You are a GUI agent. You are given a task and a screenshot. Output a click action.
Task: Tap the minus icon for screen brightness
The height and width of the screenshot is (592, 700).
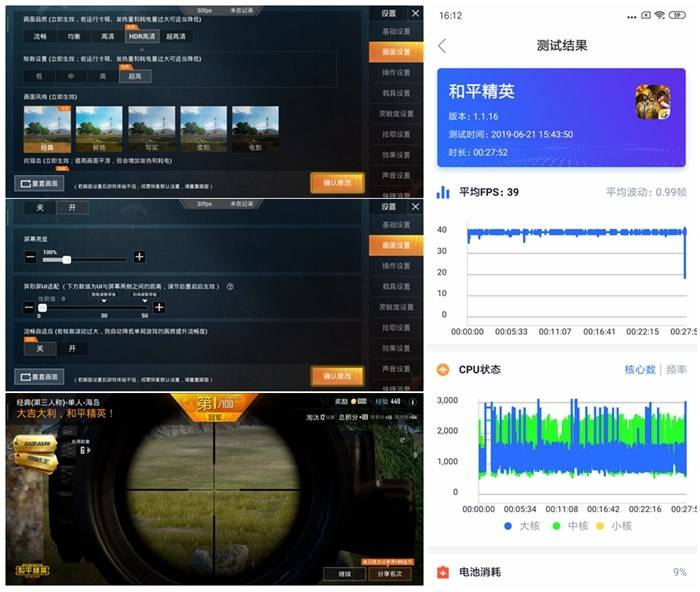pos(30,257)
